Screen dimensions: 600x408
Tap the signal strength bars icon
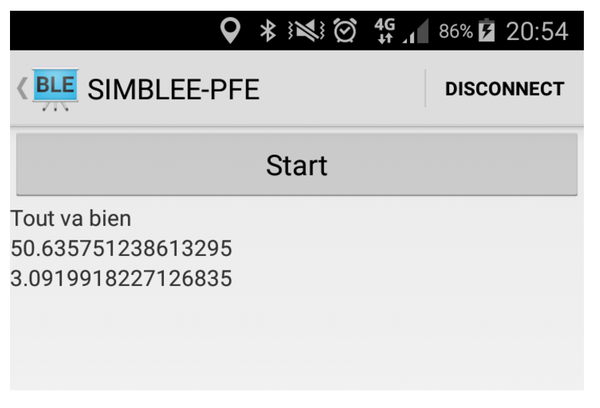(413, 33)
